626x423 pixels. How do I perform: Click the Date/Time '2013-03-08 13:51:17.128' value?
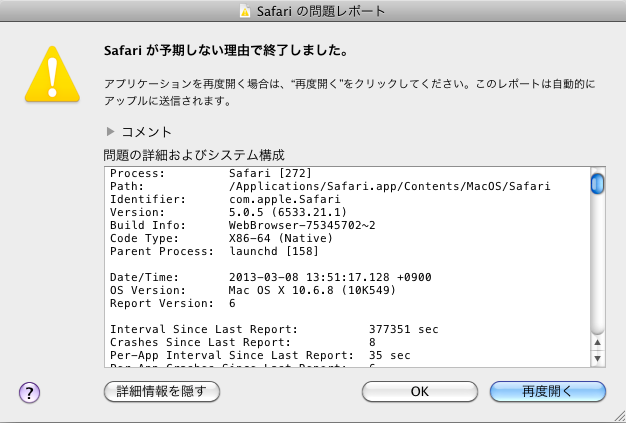309,277
